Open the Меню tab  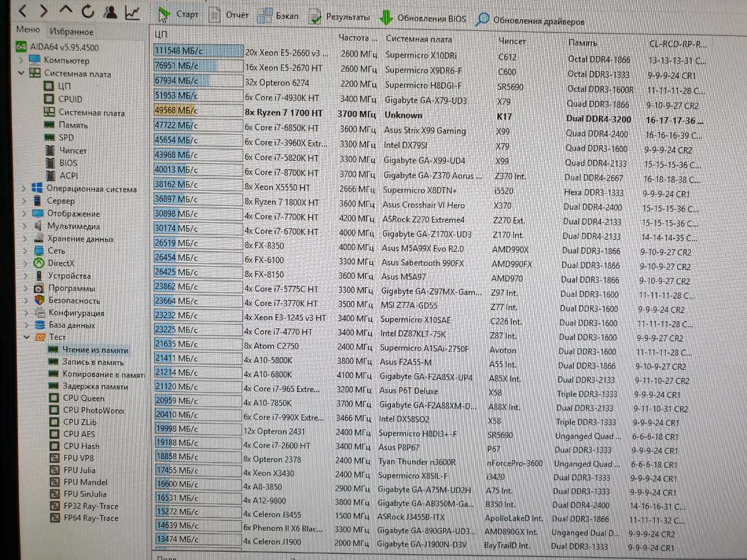pos(28,29)
